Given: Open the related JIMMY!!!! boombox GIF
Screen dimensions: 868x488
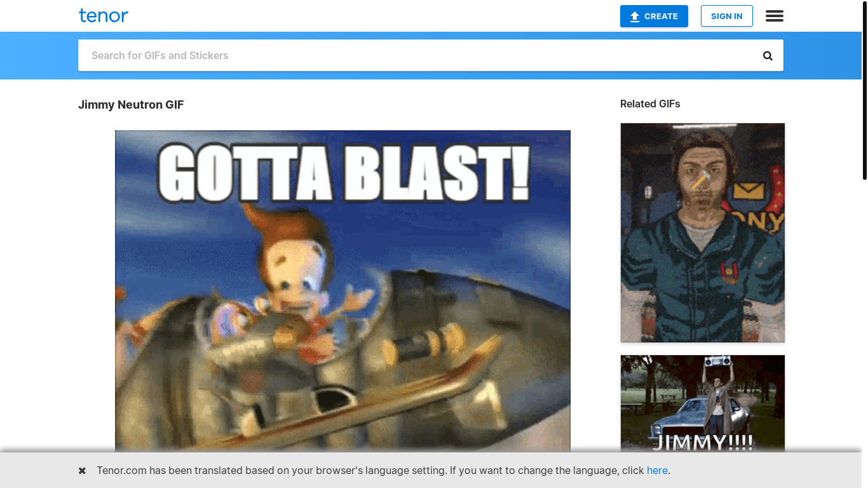Looking at the screenshot, I should pyautogui.click(x=703, y=403).
